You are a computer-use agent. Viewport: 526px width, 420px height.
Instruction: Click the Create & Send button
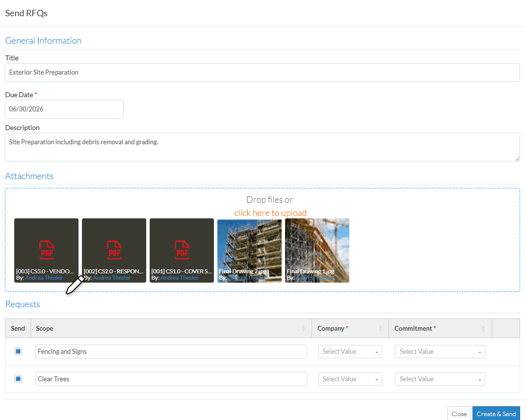click(x=496, y=414)
